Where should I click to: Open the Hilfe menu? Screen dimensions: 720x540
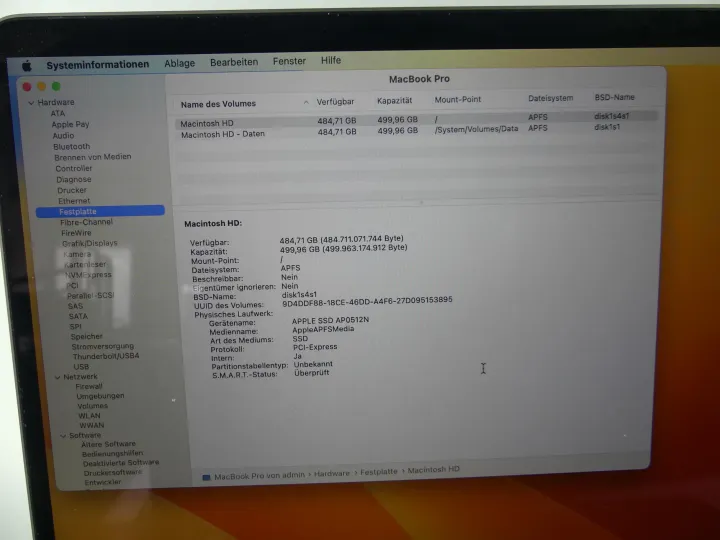click(x=331, y=60)
